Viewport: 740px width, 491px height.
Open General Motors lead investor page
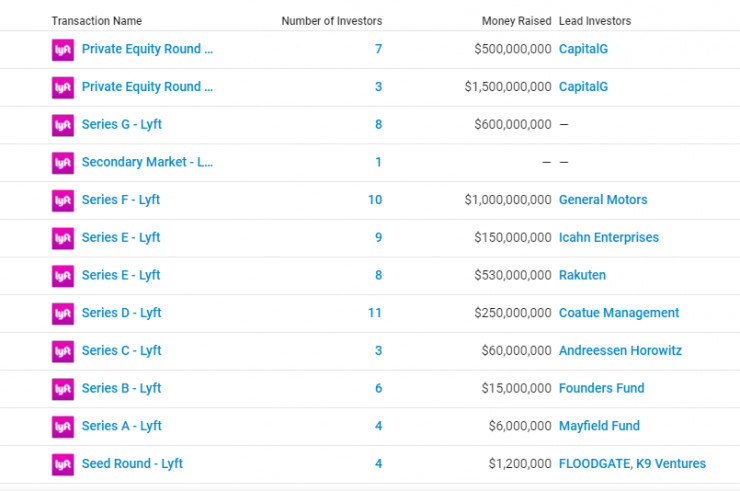tap(602, 200)
